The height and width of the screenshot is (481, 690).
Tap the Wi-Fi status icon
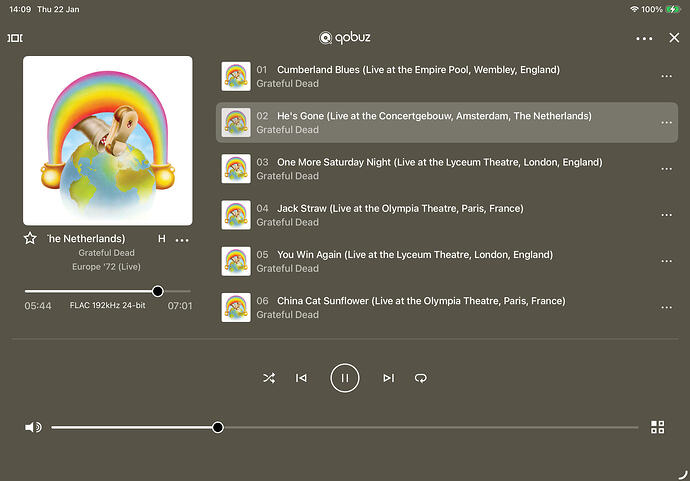pyautogui.click(x=634, y=9)
